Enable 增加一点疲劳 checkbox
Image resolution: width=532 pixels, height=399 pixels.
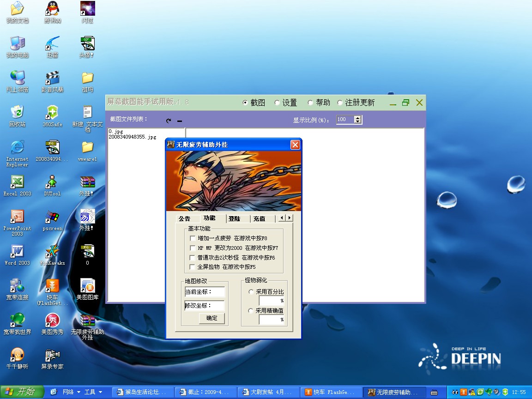193,238
